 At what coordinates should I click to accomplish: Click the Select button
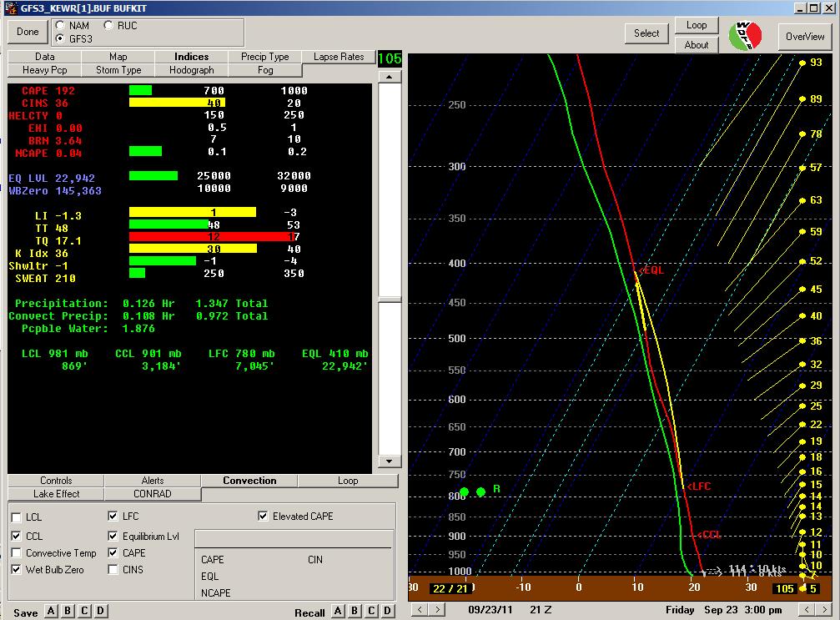click(646, 33)
